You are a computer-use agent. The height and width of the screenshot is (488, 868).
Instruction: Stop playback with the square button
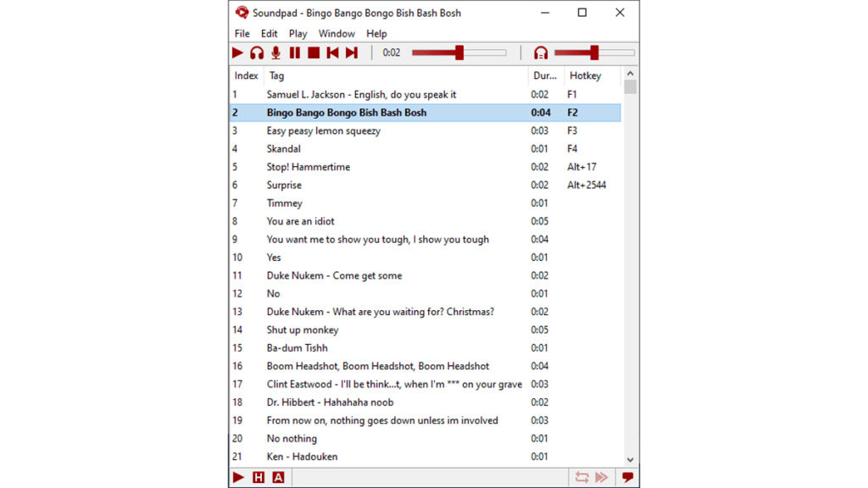[x=314, y=53]
